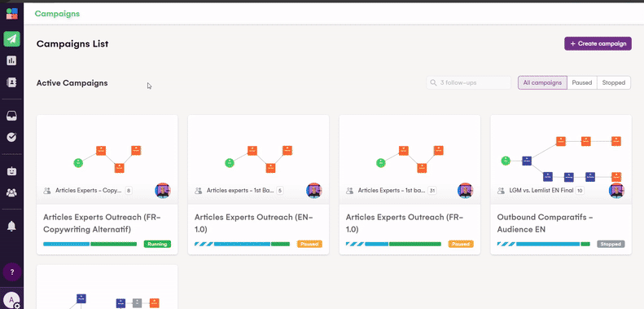This screenshot has width=644, height=309.
Task: Open the contacts book sidebar icon
Action: point(11,82)
